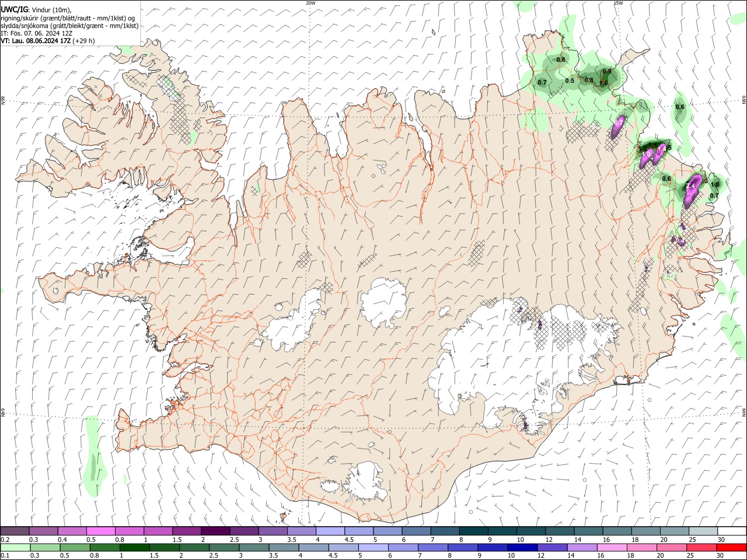Click the lavender top-row swatch between 4 and 4.5

coord(330,531)
